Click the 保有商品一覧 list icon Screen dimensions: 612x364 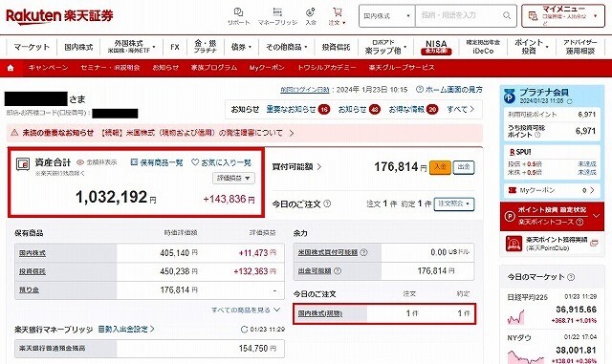134,161
